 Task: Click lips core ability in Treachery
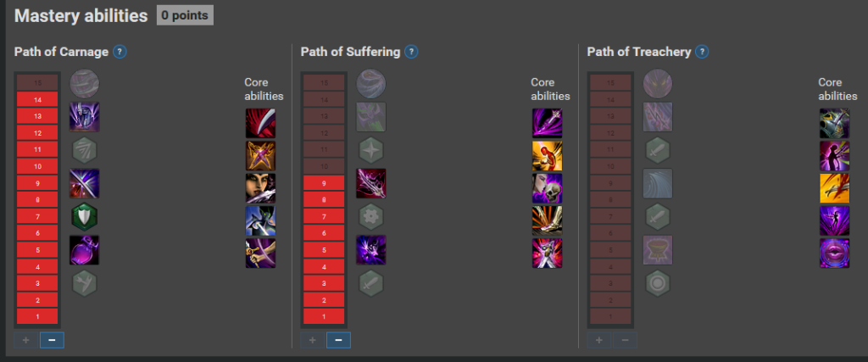click(834, 253)
